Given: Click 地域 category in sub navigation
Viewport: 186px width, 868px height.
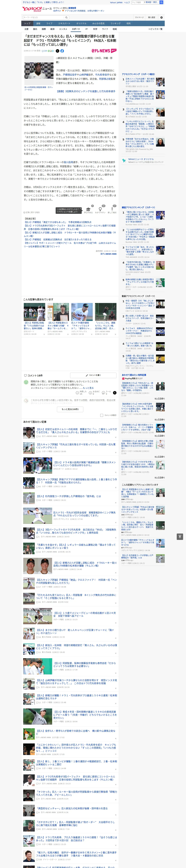Looking at the screenshot, I should pos(114,29).
